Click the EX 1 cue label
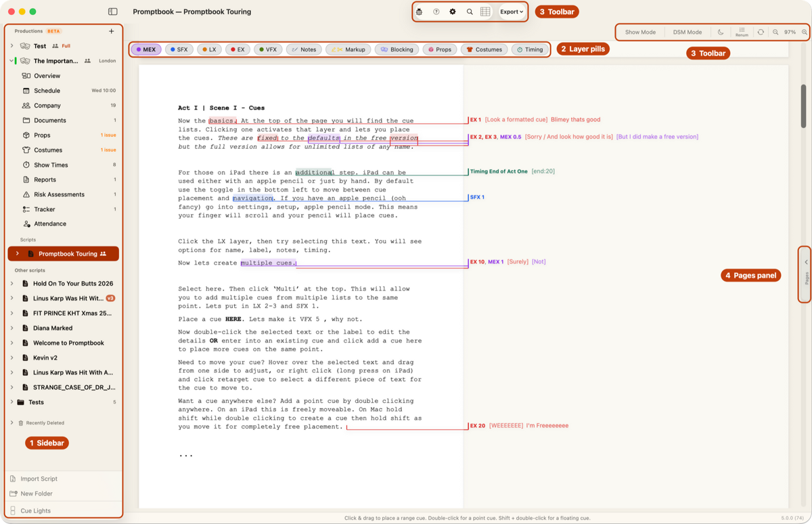 476,120
